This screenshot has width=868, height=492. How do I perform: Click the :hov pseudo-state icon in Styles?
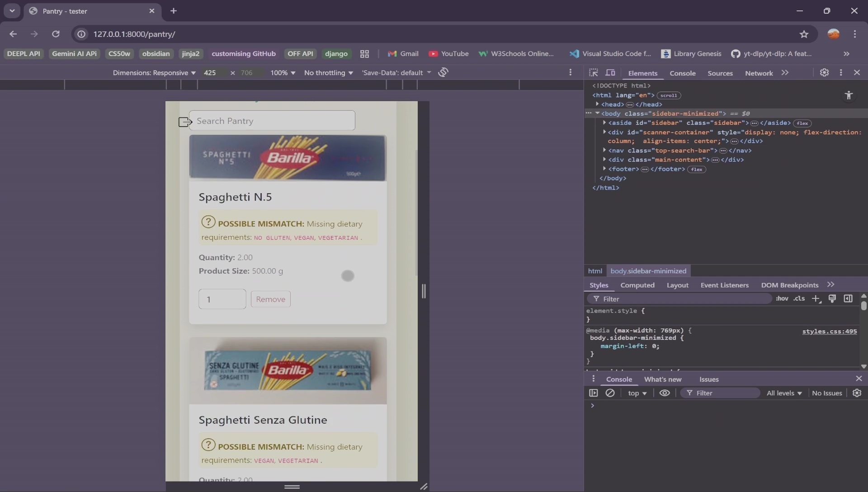(781, 299)
